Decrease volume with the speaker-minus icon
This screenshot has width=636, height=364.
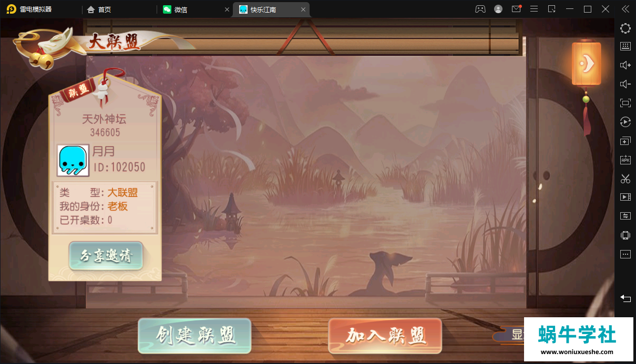click(625, 84)
